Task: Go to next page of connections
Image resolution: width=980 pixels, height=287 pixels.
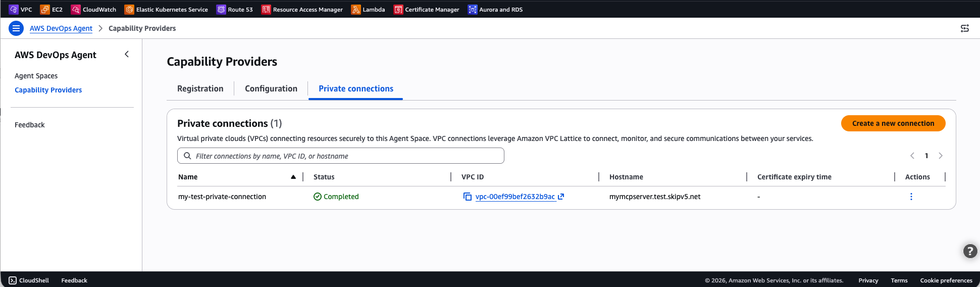Action: 940,156
